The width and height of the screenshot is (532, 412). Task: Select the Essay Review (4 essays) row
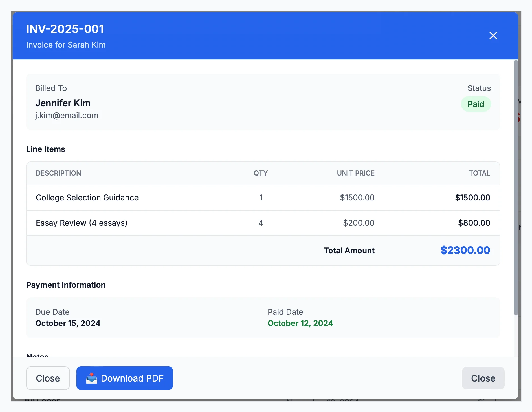(x=82, y=223)
